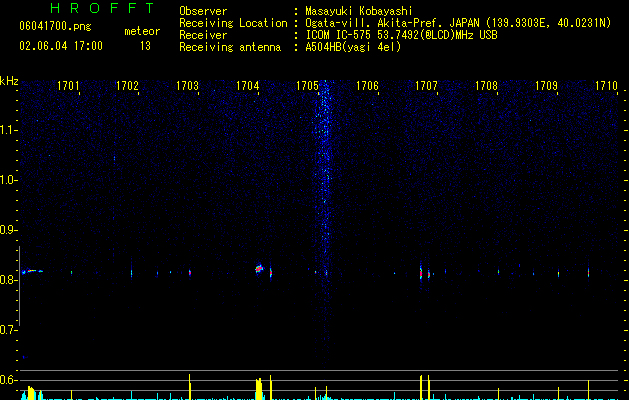Click the date stamp 02.06.04 17:00

[x=61, y=46]
